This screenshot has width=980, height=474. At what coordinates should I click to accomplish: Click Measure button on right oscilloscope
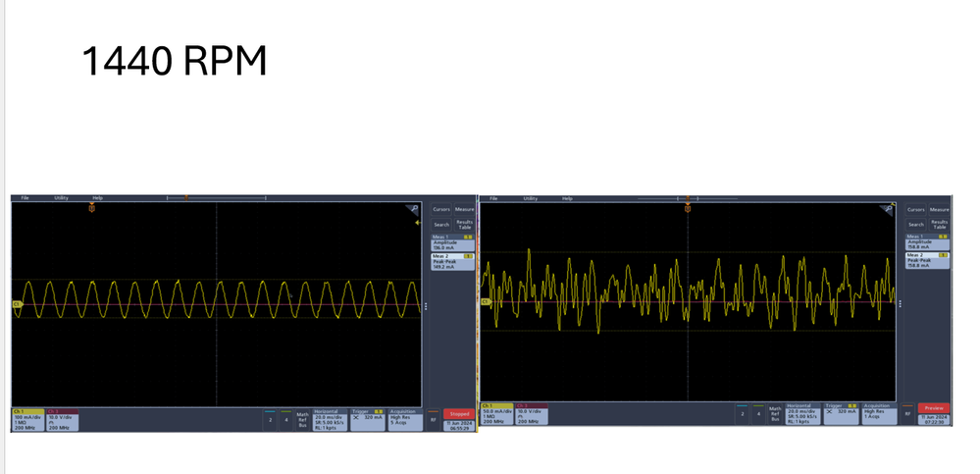[x=939, y=209]
